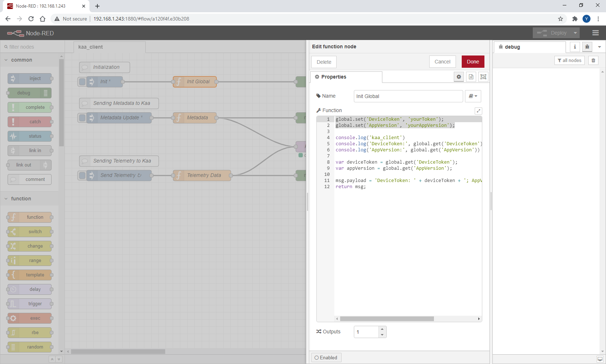This screenshot has height=364, width=606.
Task: Select the rbe palette node
Action: pos(30,333)
